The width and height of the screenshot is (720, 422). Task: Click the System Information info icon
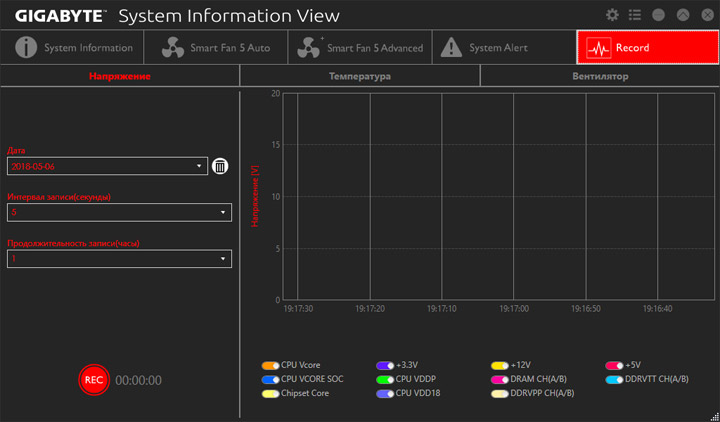coord(26,47)
